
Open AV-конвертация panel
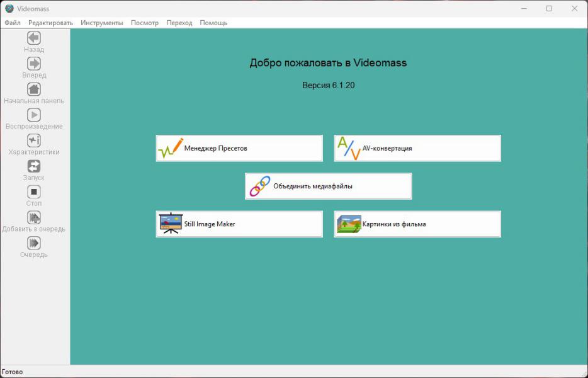point(417,148)
